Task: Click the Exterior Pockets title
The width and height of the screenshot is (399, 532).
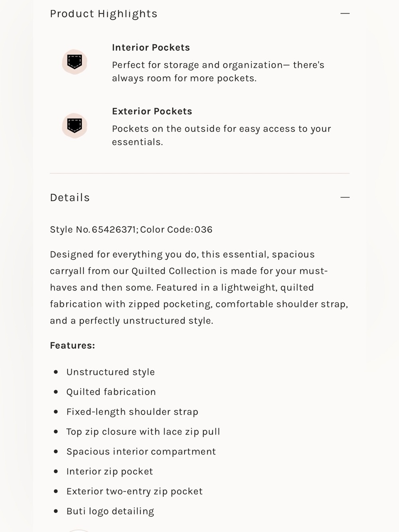Action: point(152,111)
